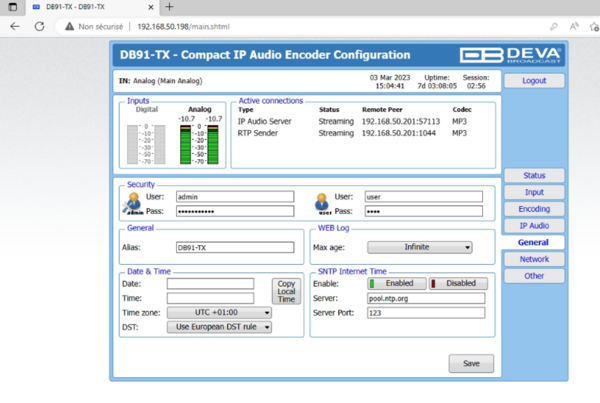Click the Alias field DB91-TX

[x=235, y=248]
